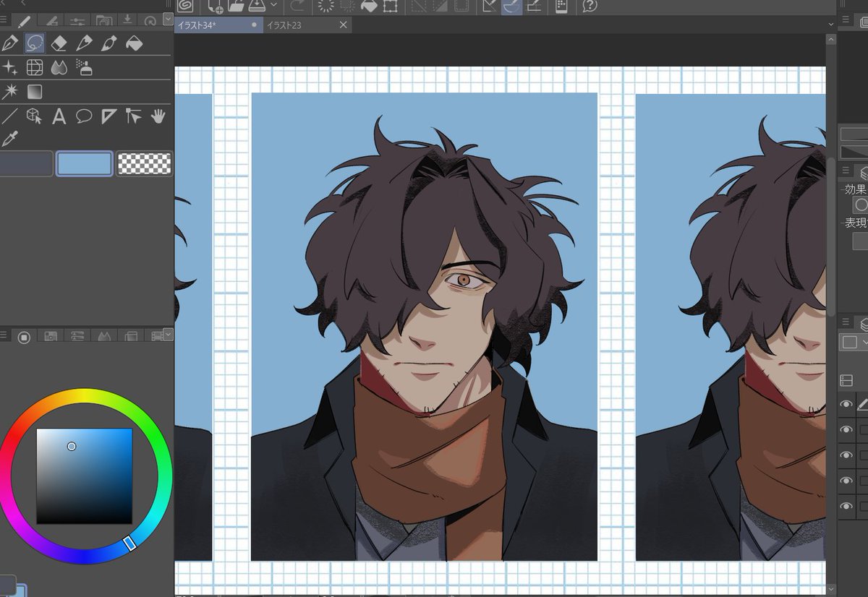Close the イラスト23 tab
This screenshot has height=597, width=868.
343,25
